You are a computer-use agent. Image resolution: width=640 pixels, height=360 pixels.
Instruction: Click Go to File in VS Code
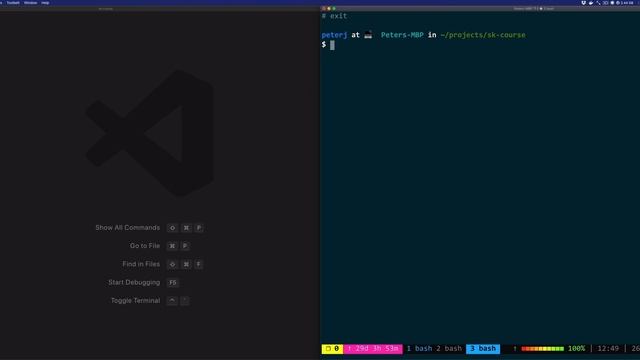click(144, 246)
